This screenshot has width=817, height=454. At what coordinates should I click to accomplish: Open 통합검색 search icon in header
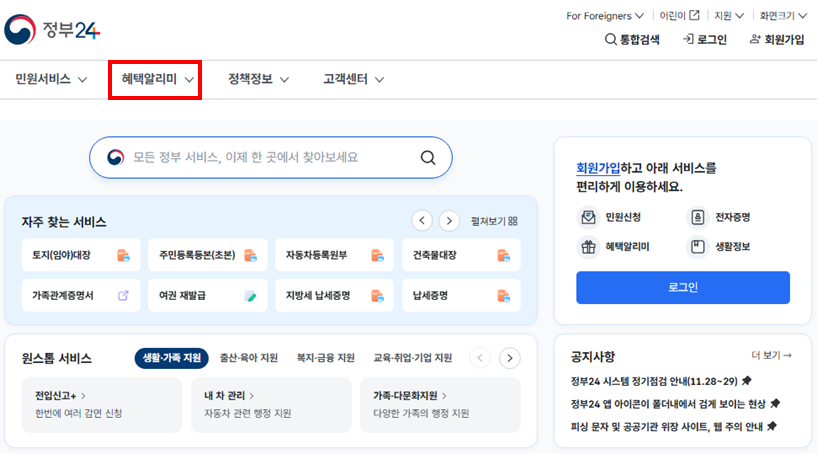(x=611, y=40)
